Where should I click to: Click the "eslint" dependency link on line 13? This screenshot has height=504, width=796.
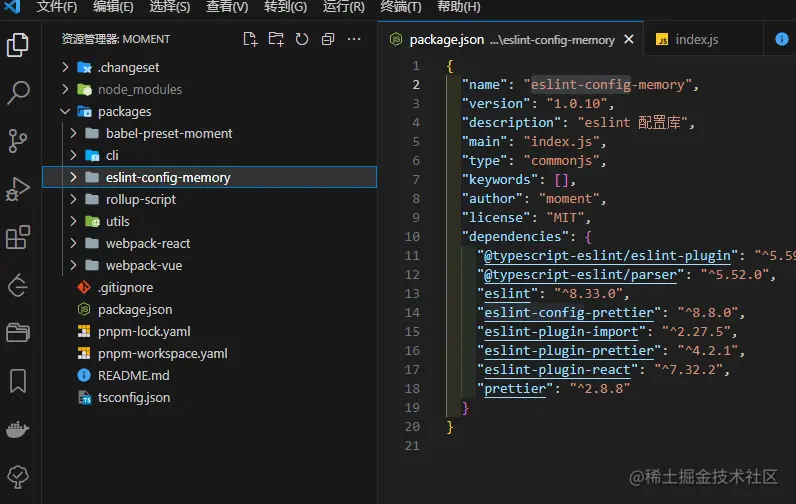click(x=507, y=293)
